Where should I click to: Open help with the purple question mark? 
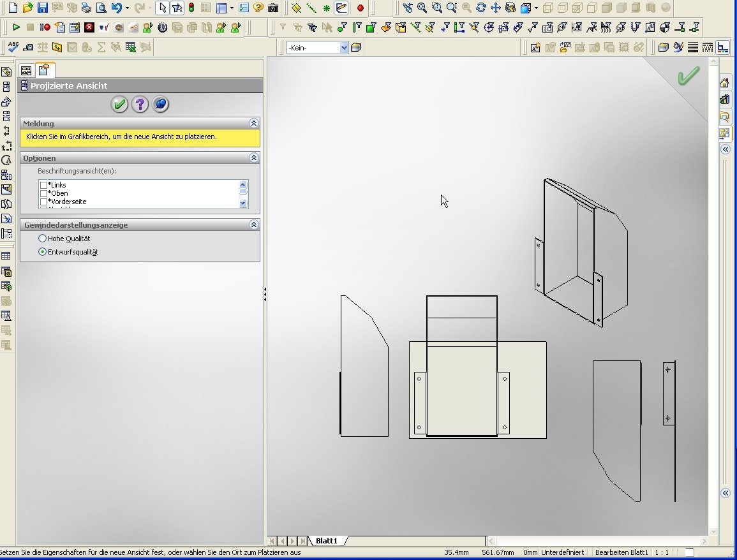(140, 105)
